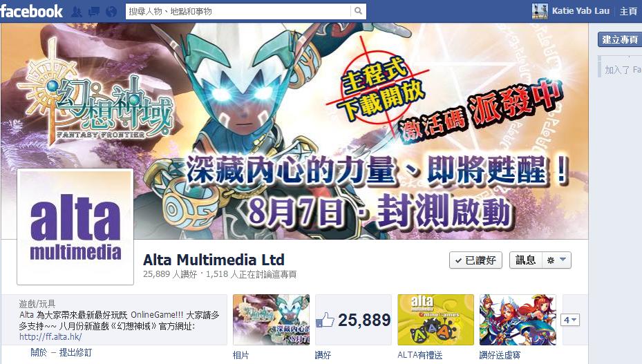642x364 pixels.
Task: Click the Facebook logo
Action: [x=32, y=11]
